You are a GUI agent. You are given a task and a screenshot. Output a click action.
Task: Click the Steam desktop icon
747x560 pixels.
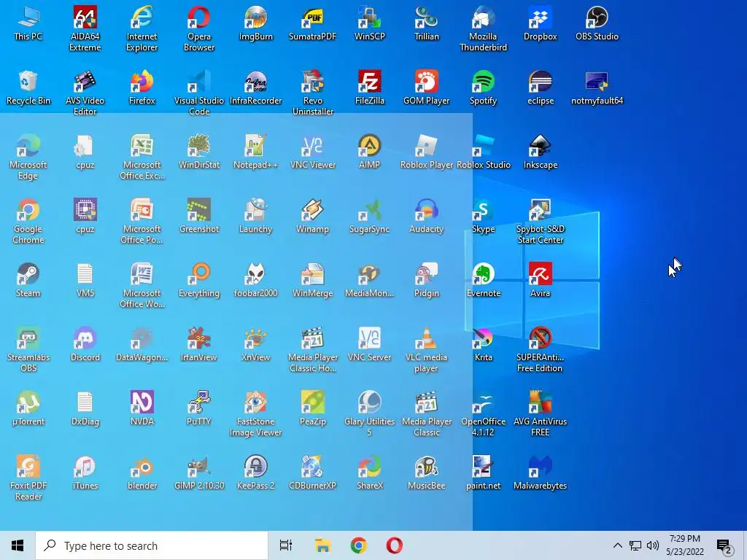point(28,281)
